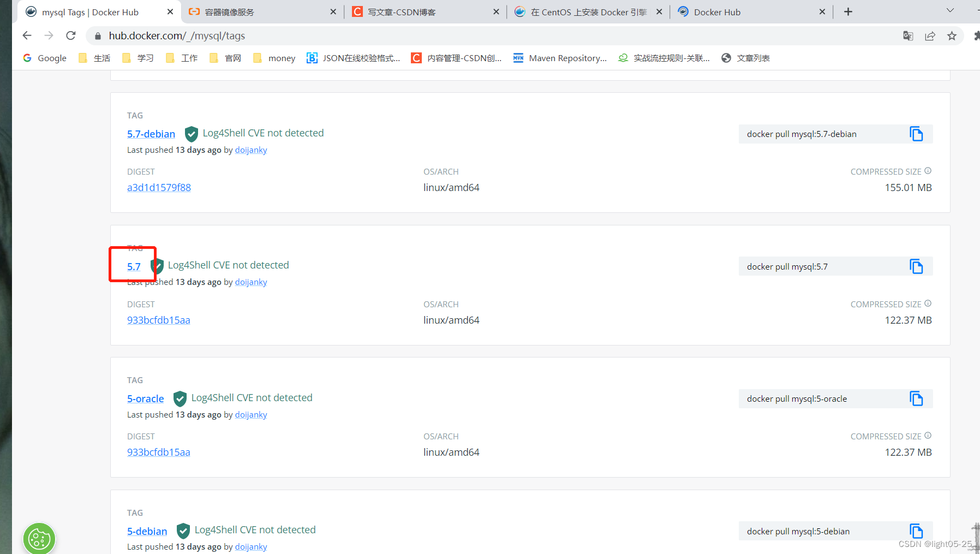The height and width of the screenshot is (554, 980).
Task: Select the 155.01 MB size value
Action: pos(908,187)
